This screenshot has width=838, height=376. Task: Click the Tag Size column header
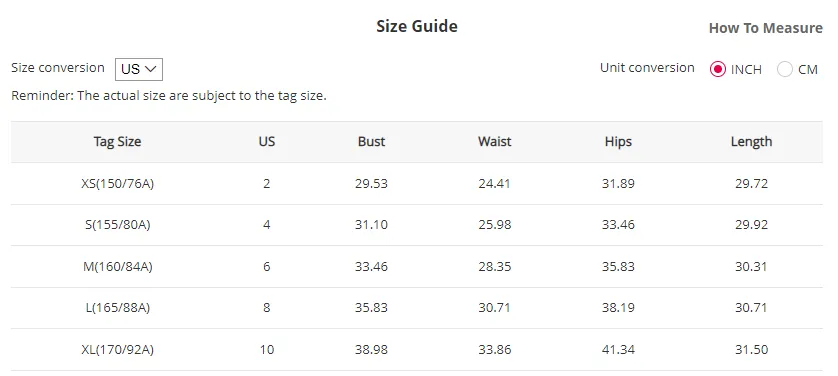click(x=118, y=142)
